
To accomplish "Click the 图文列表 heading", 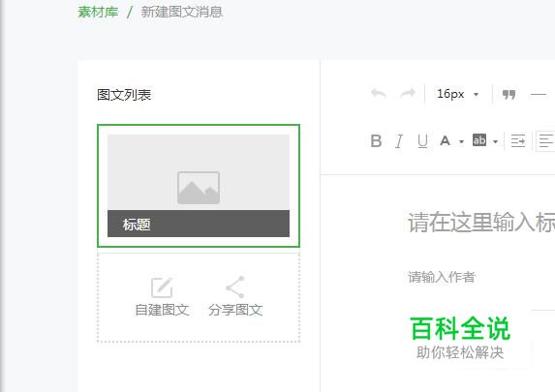I will click(x=124, y=95).
